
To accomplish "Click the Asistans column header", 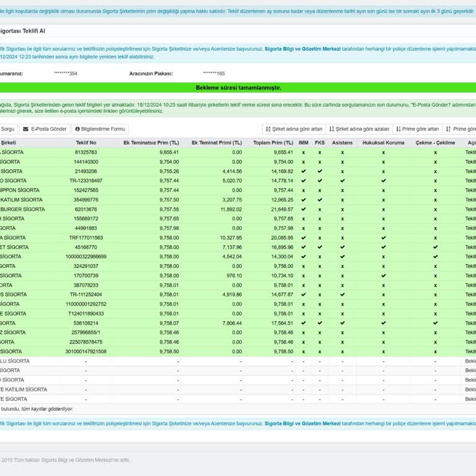I will pos(342,143).
